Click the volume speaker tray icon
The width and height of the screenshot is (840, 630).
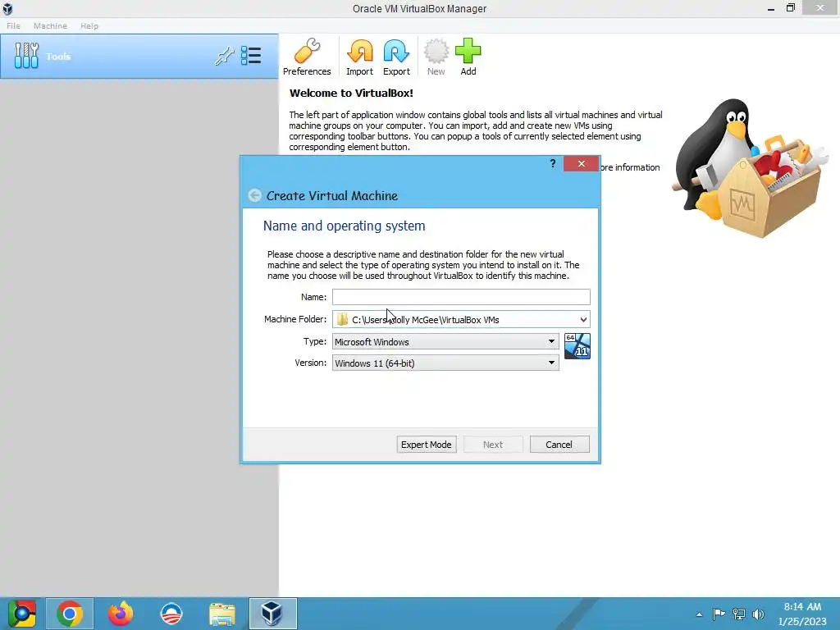759,614
